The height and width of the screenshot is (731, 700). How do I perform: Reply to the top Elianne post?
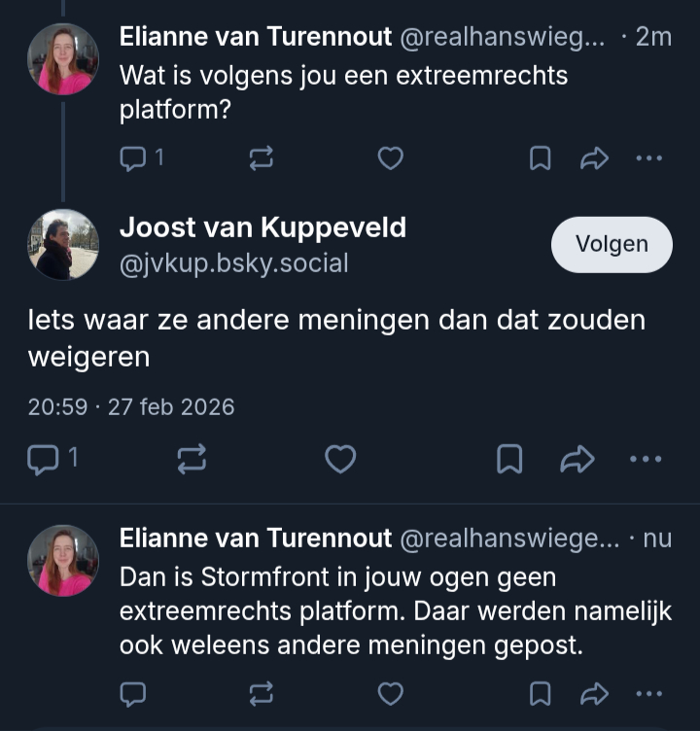coord(133,157)
